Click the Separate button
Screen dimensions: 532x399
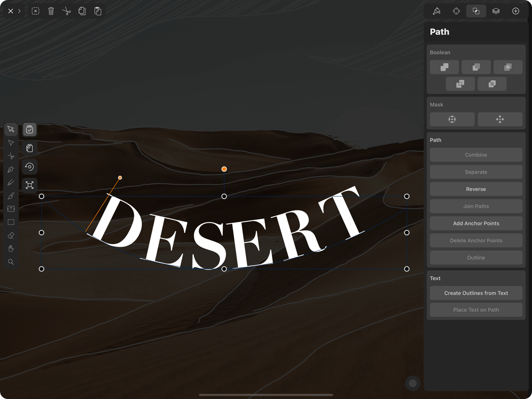[x=476, y=172]
